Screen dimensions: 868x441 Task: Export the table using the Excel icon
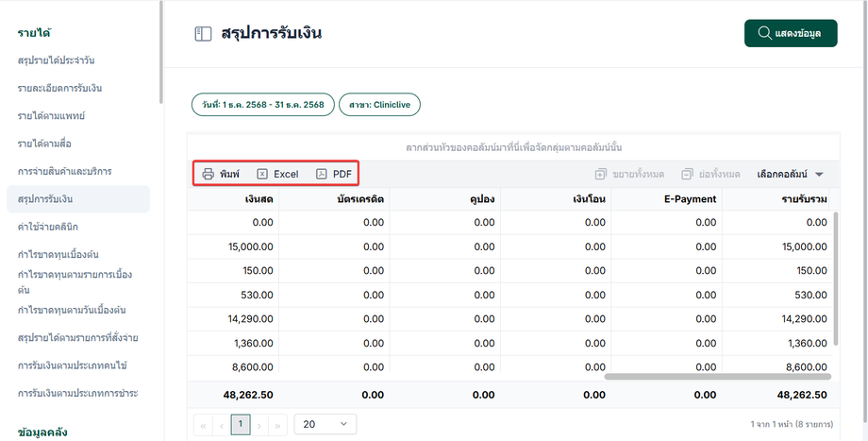262,174
